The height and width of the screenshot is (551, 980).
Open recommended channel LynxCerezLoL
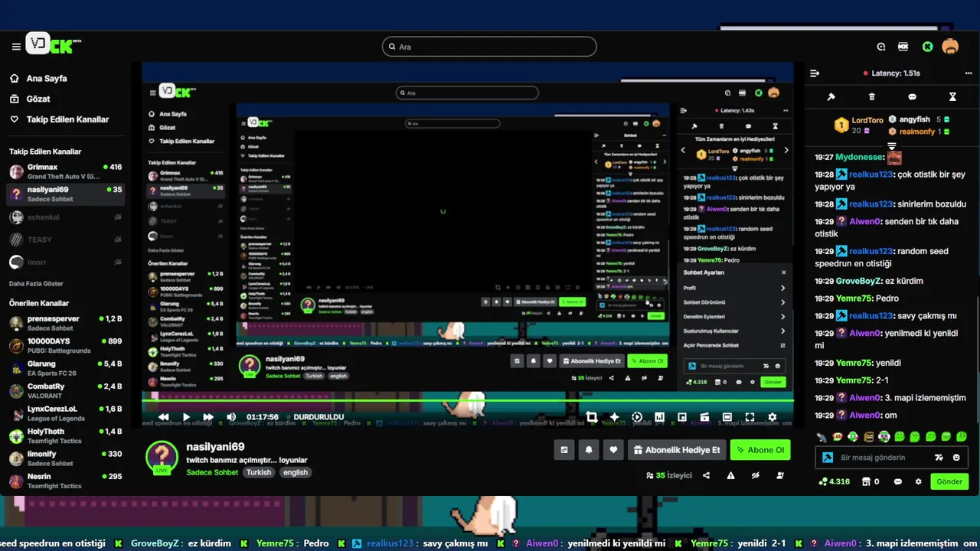64,413
